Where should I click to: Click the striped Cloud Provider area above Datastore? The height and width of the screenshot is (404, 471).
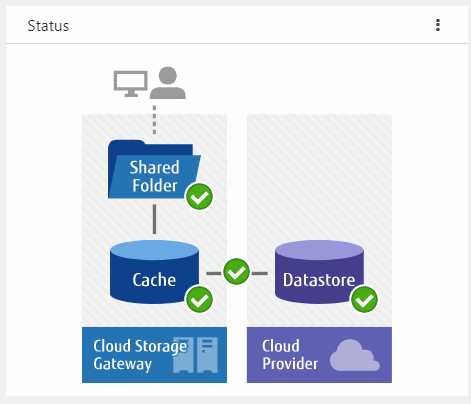319,177
